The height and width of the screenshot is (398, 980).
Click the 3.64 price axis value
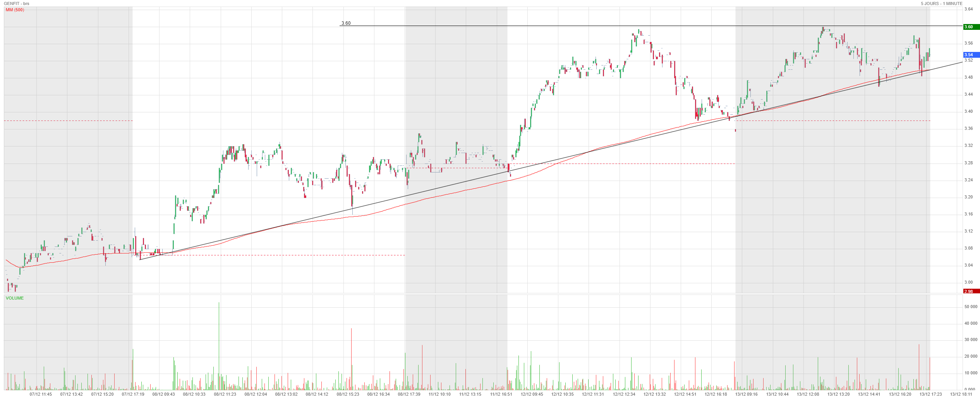(x=968, y=9)
